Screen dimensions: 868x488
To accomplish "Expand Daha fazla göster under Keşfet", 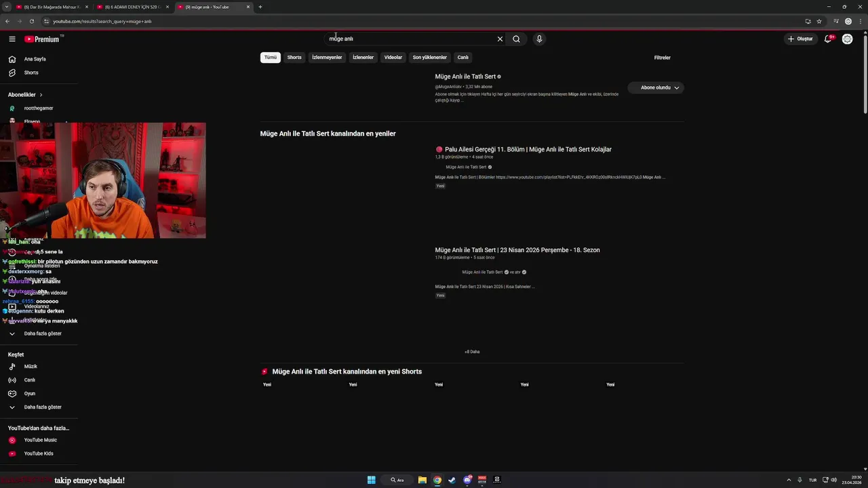I will click(x=43, y=407).
